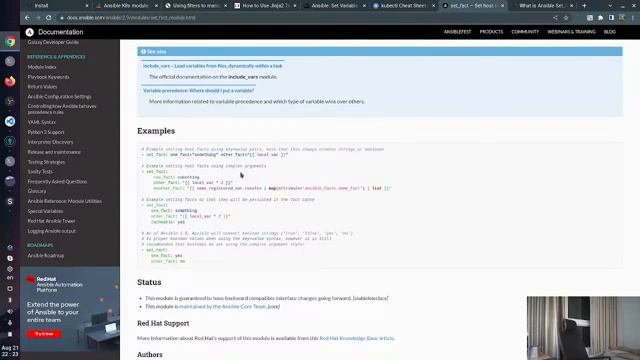640x360 pixels.
Task: Switch to the 'How to Use Jinja2' tab
Action: click(x=264, y=6)
